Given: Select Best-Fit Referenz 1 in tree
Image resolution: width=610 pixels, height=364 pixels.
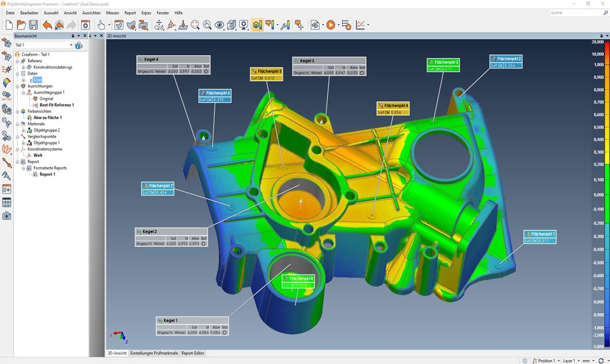Looking at the screenshot, I should (x=57, y=105).
